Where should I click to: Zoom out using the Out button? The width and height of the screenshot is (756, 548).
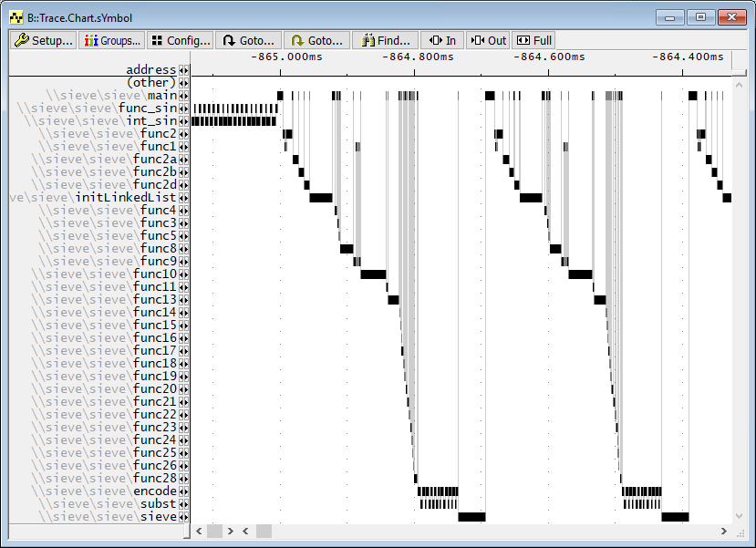point(488,40)
